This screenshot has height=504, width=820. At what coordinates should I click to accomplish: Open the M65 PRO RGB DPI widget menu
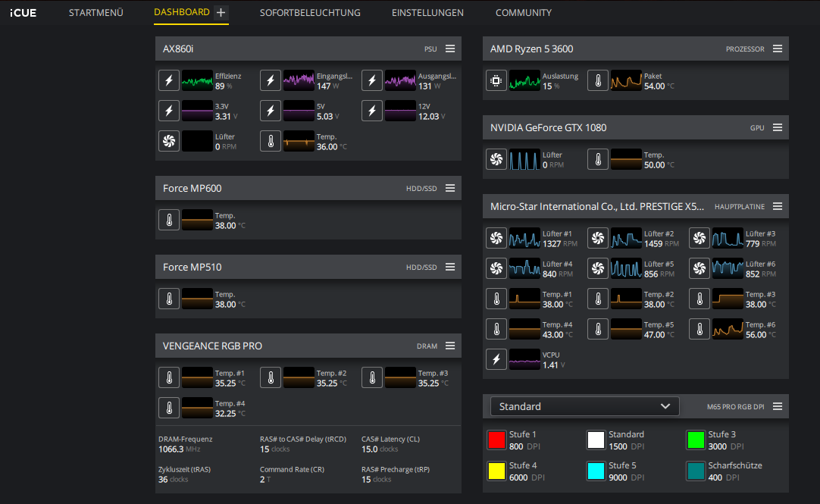coord(778,407)
